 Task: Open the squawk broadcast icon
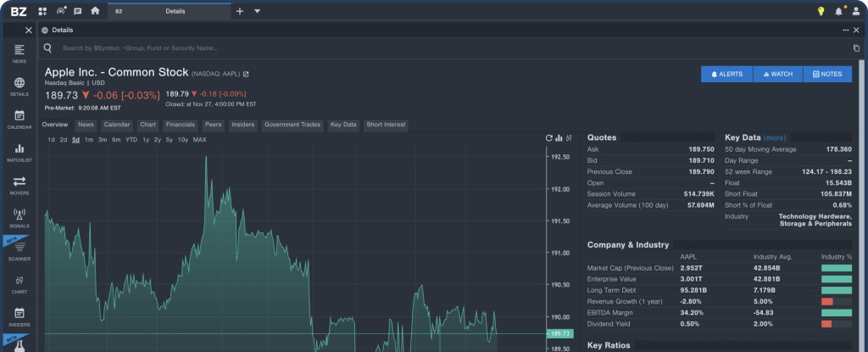click(61, 11)
